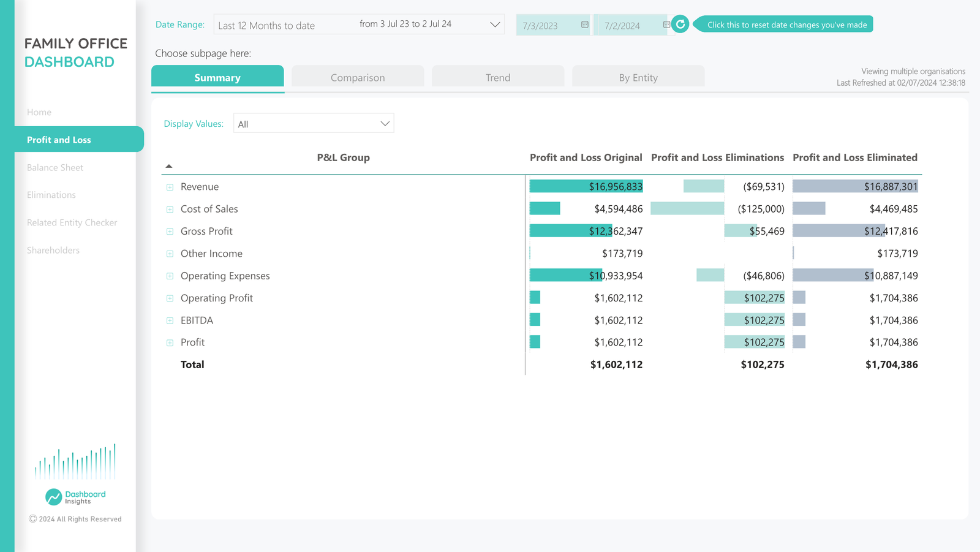
Task: Switch to the Trend subpage tab
Action: 497,77
